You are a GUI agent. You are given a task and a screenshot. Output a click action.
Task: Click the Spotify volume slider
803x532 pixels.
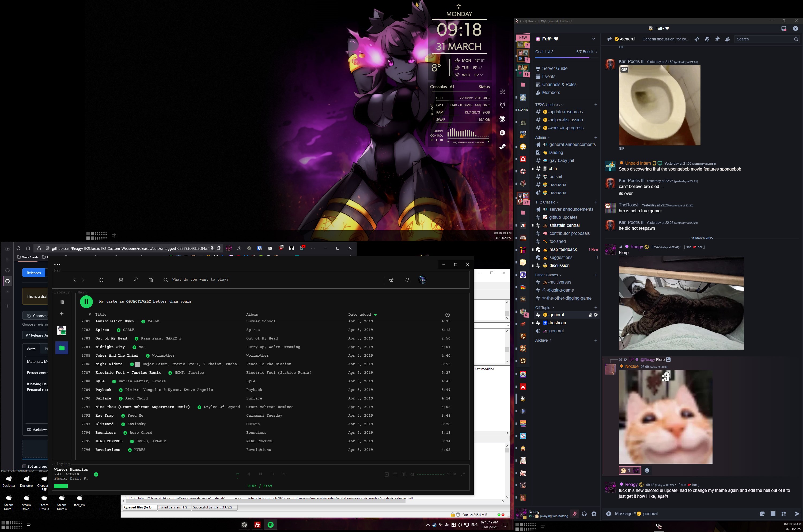tap(430, 474)
